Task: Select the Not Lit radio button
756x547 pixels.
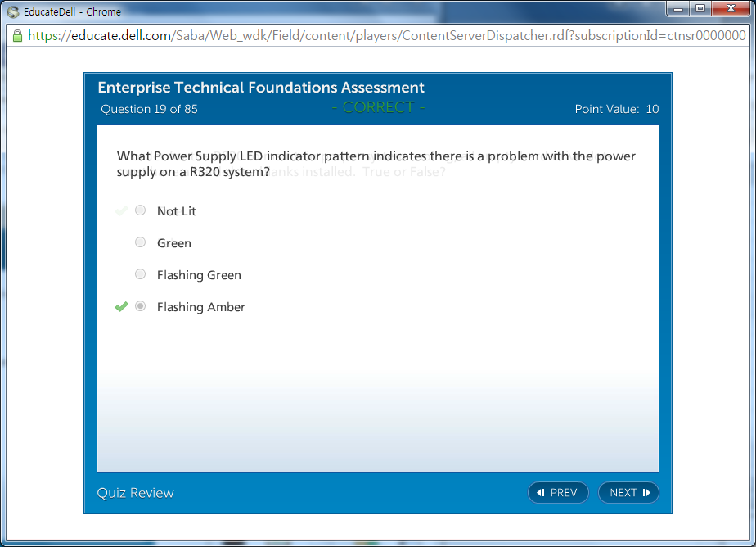Action: pyautogui.click(x=140, y=210)
